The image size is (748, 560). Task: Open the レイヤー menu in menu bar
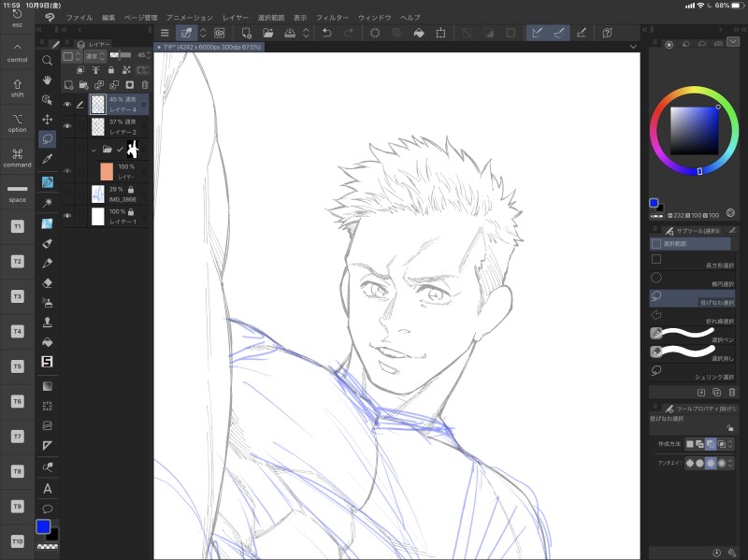tap(236, 18)
